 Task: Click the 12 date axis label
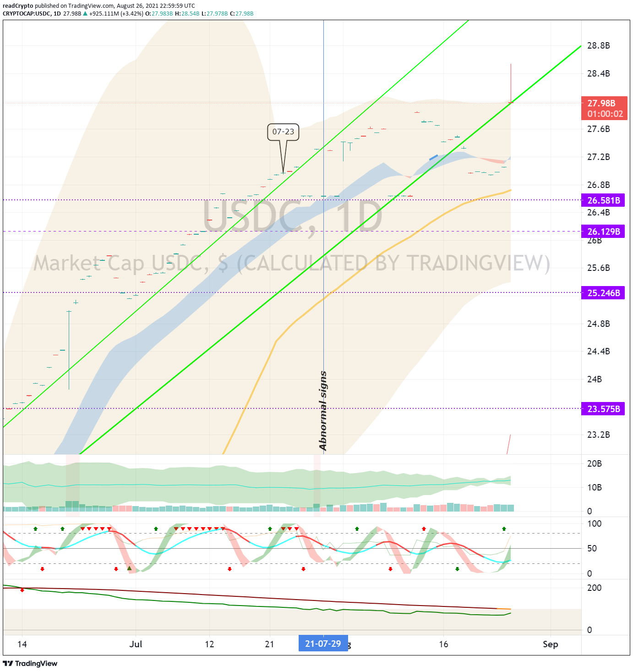tap(209, 644)
